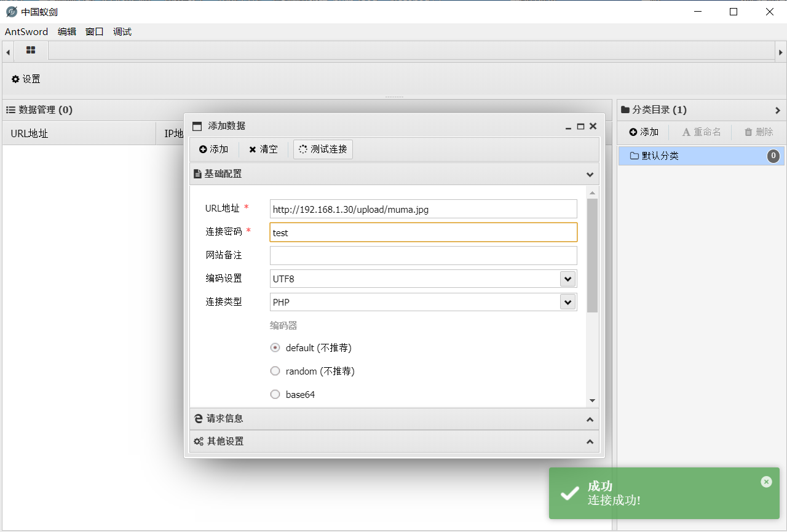Click the checkmark icon in the success toast

pos(570,493)
